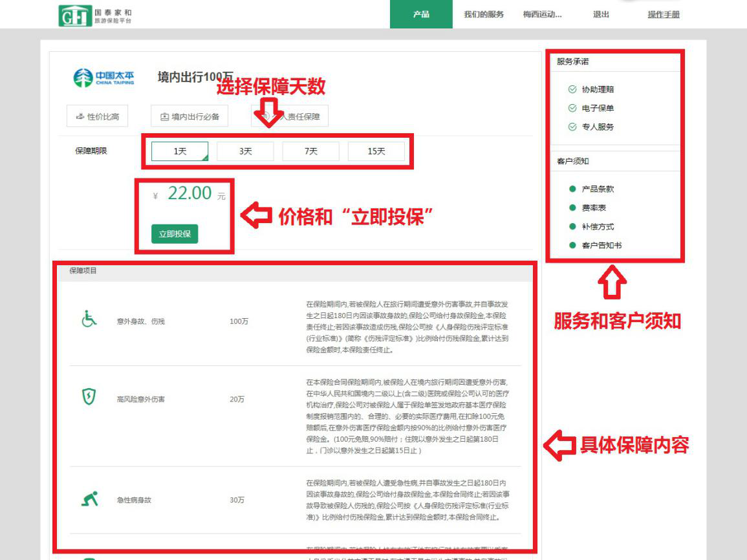Viewport: 747px width, 560px height.
Task: Click the checkmark icon beside 专人服务
Action: click(x=572, y=127)
